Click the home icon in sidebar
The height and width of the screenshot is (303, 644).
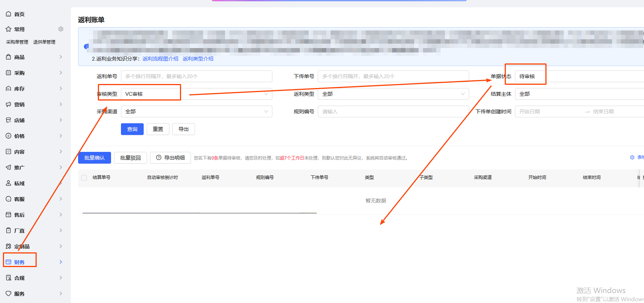[x=8, y=14]
